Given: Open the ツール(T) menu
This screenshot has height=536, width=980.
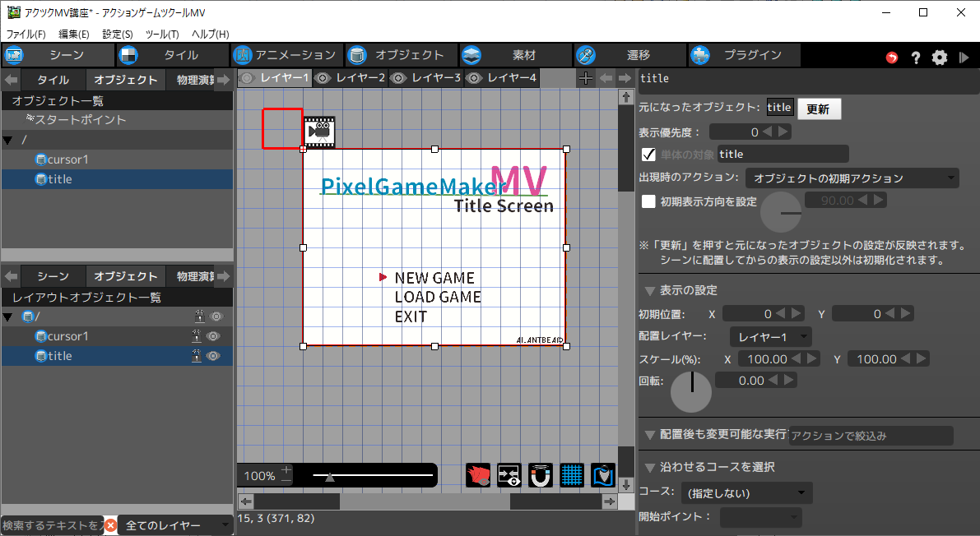Looking at the screenshot, I should click(x=162, y=35).
